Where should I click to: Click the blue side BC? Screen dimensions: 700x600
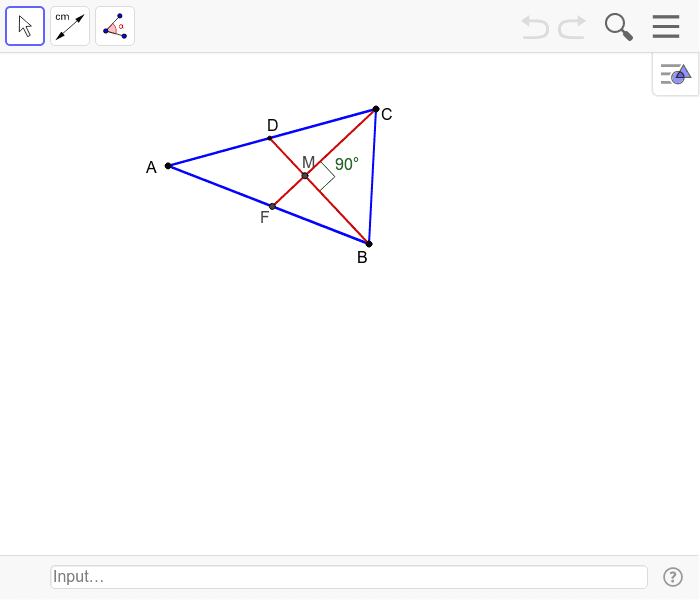pyautogui.click(x=372, y=176)
